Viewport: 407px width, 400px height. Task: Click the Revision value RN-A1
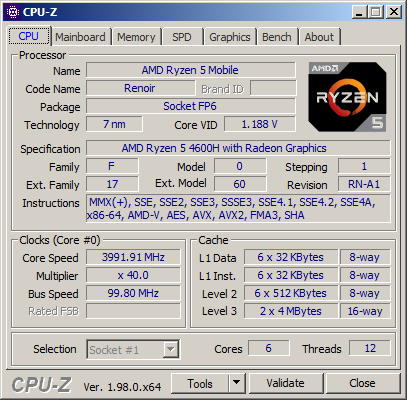coord(364,184)
